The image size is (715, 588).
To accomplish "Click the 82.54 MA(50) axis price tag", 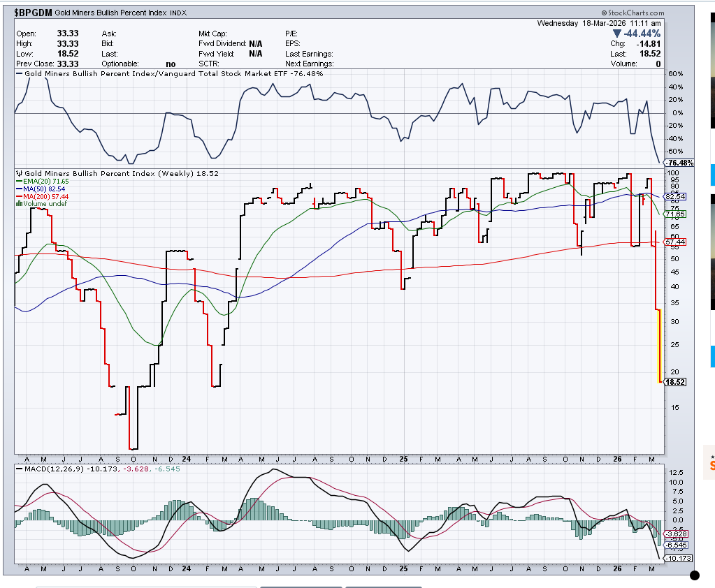I will pyautogui.click(x=676, y=196).
